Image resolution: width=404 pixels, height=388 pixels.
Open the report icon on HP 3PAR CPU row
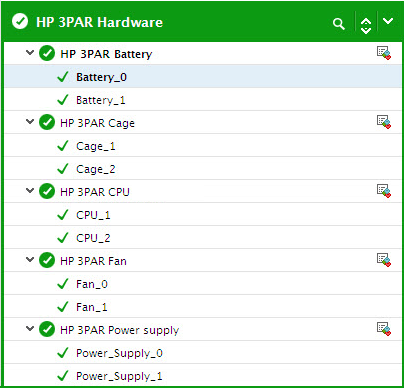click(x=384, y=191)
